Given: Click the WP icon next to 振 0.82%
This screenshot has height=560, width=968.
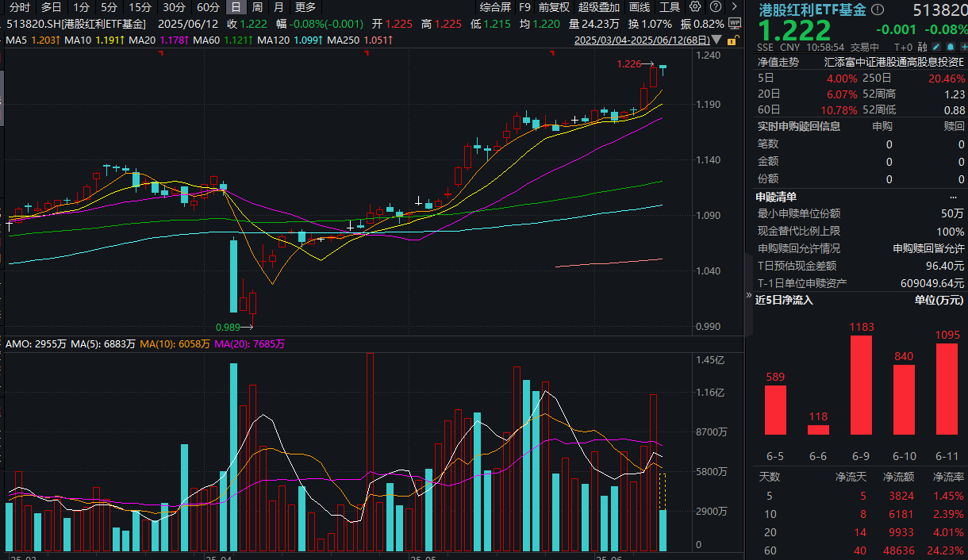Looking at the screenshot, I should [734, 25].
